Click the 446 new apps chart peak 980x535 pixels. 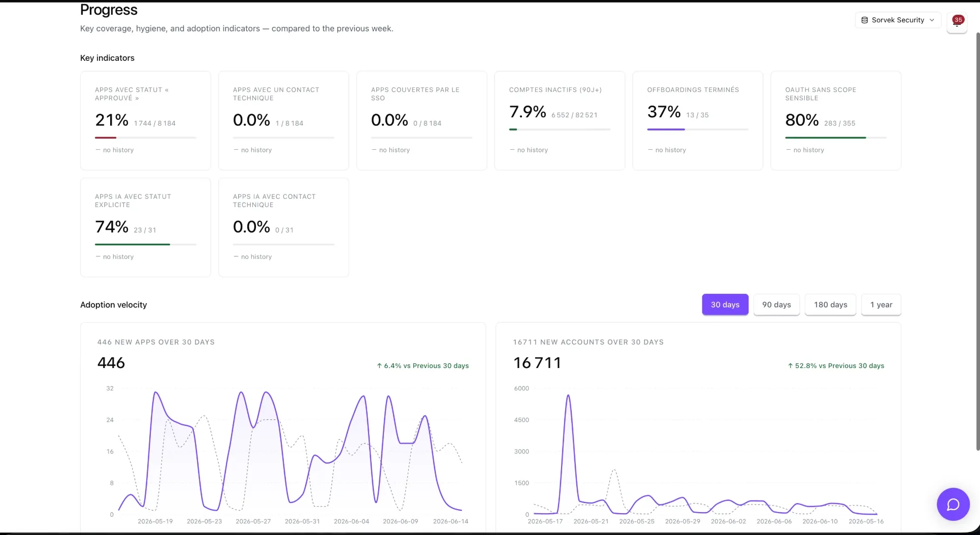156,392
